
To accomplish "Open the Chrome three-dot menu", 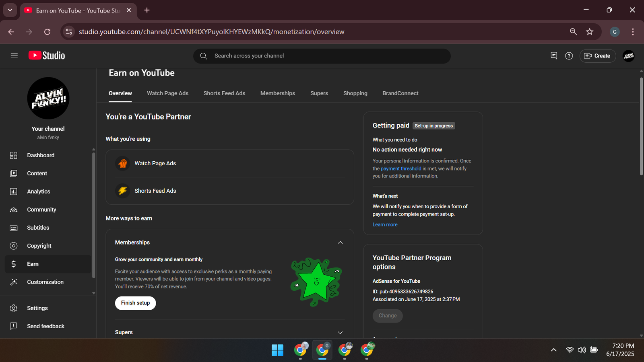I will pos(633,32).
